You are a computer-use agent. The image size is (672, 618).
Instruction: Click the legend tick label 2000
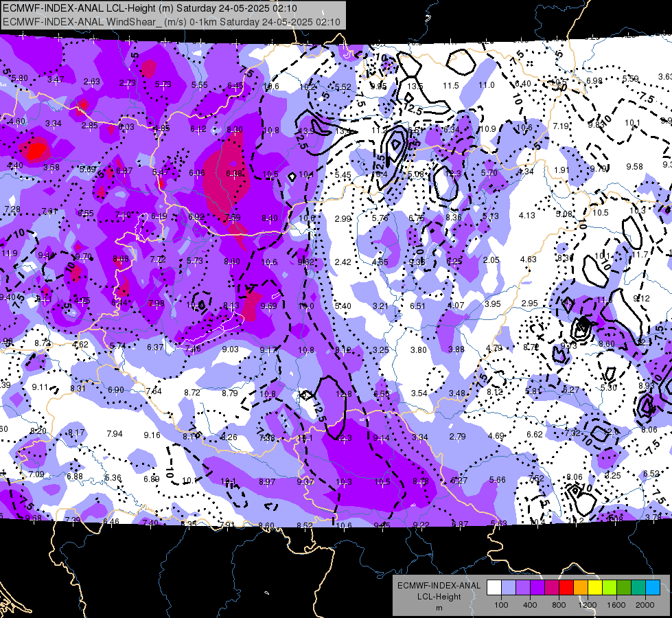pos(645,605)
